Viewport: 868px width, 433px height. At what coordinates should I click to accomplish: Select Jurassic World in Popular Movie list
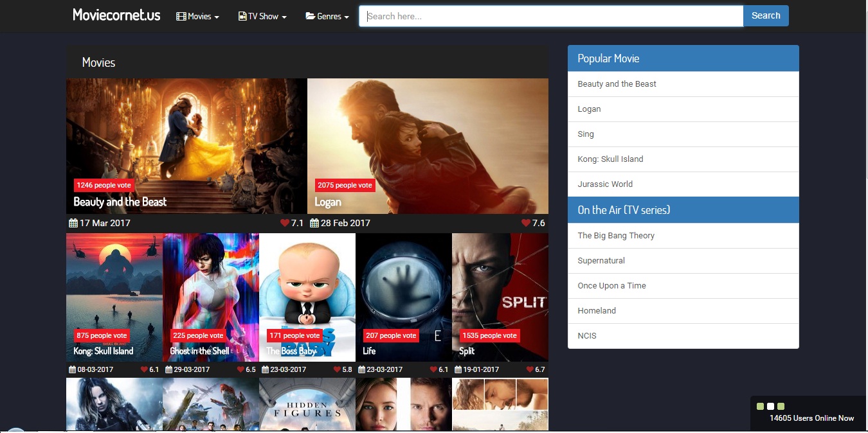coord(683,184)
